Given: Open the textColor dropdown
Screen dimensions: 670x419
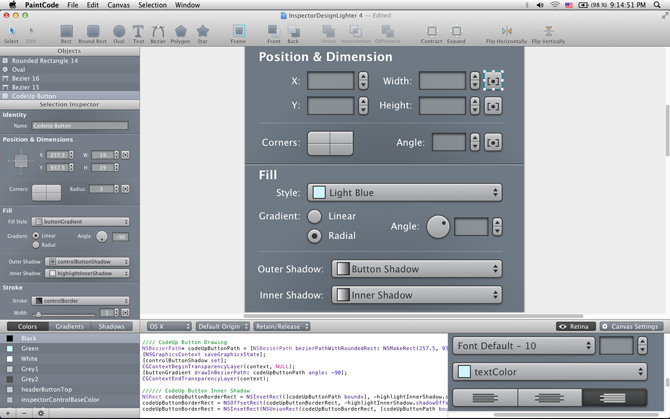Looking at the screenshot, I should pos(550,372).
